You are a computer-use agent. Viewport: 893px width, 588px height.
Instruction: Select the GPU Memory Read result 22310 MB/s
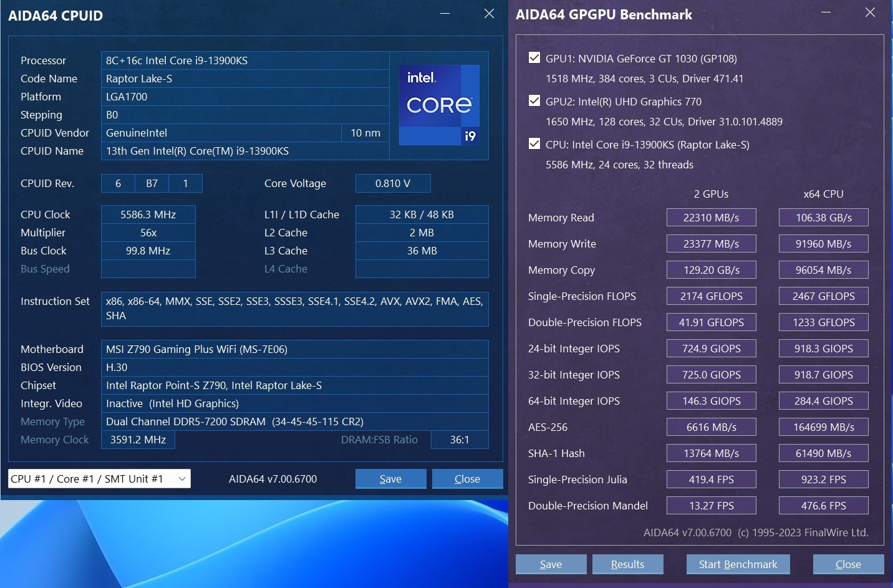click(x=711, y=218)
